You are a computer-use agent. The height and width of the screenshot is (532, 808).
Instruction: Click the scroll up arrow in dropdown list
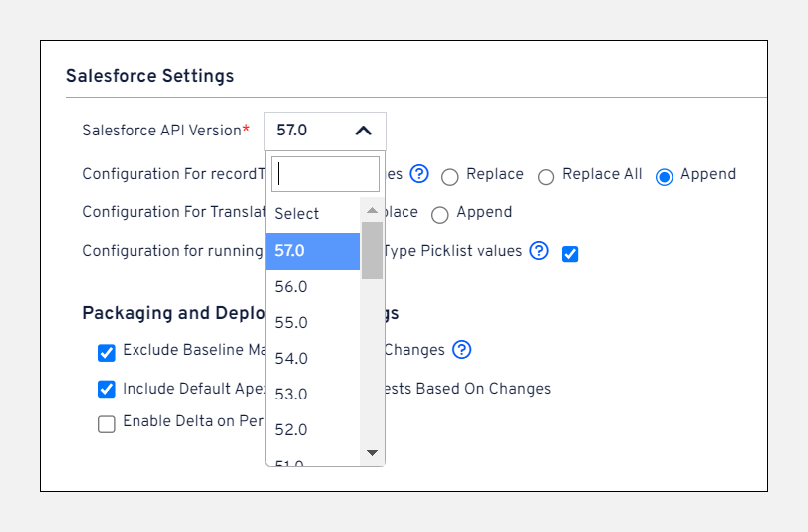click(372, 211)
